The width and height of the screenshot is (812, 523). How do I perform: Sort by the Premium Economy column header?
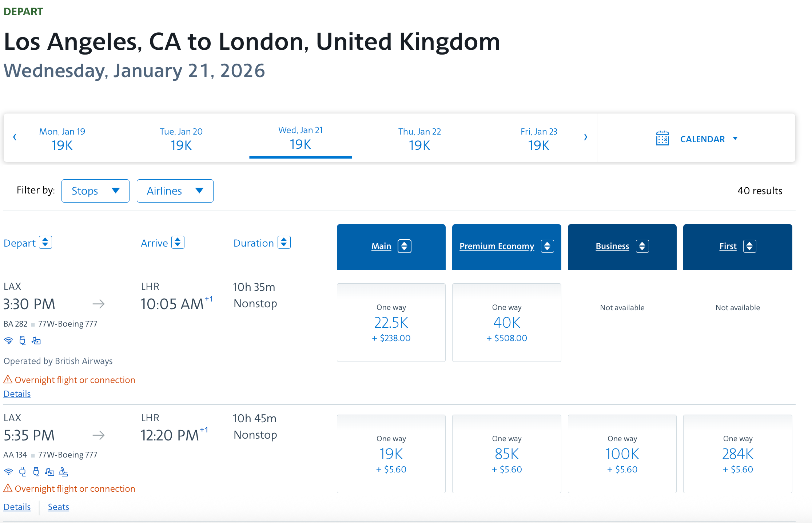pyautogui.click(x=497, y=246)
